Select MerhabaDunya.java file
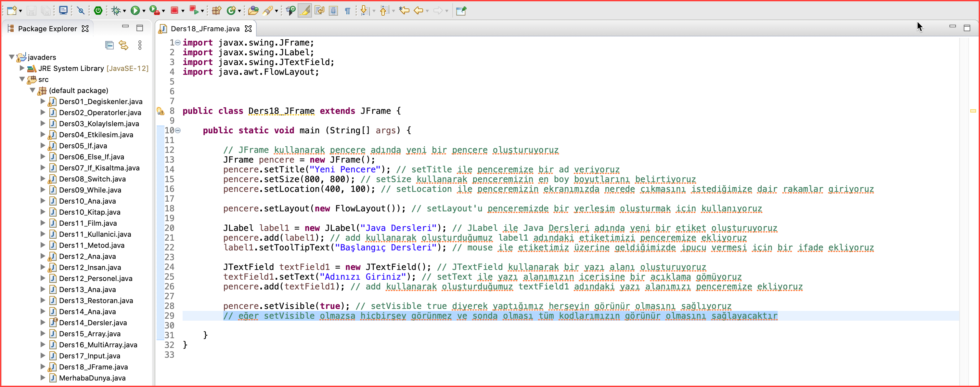Image resolution: width=980 pixels, height=387 pixels. pyautogui.click(x=92, y=378)
